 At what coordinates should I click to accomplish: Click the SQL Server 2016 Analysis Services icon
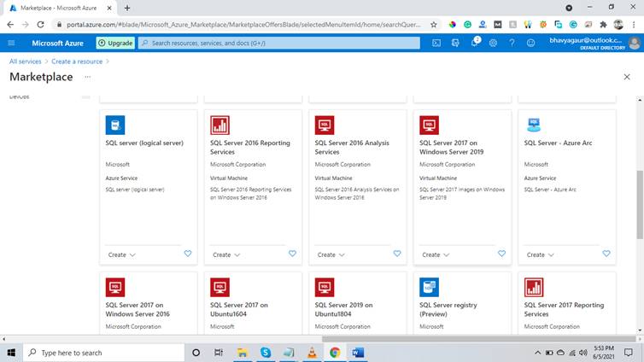point(325,125)
